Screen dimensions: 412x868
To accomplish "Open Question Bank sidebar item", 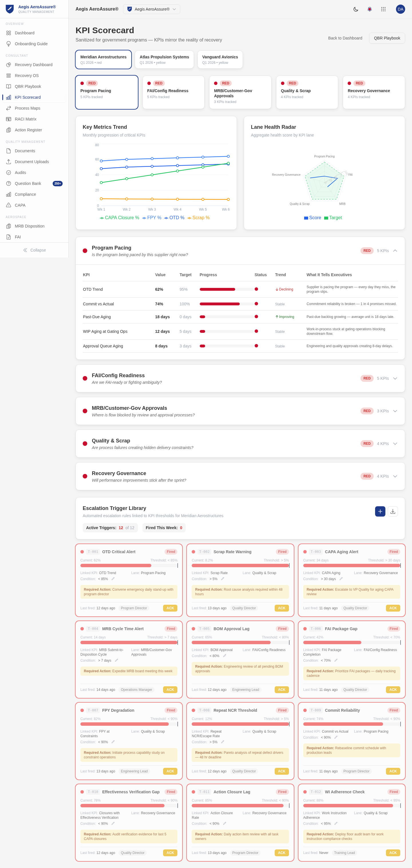I will tap(34, 183).
